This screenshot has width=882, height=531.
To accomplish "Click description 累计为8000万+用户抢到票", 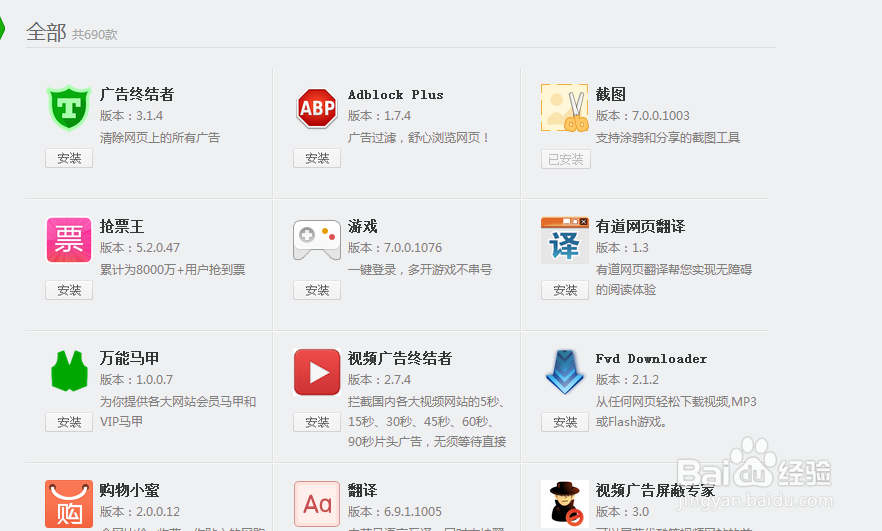I will click(x=172, y=270).
